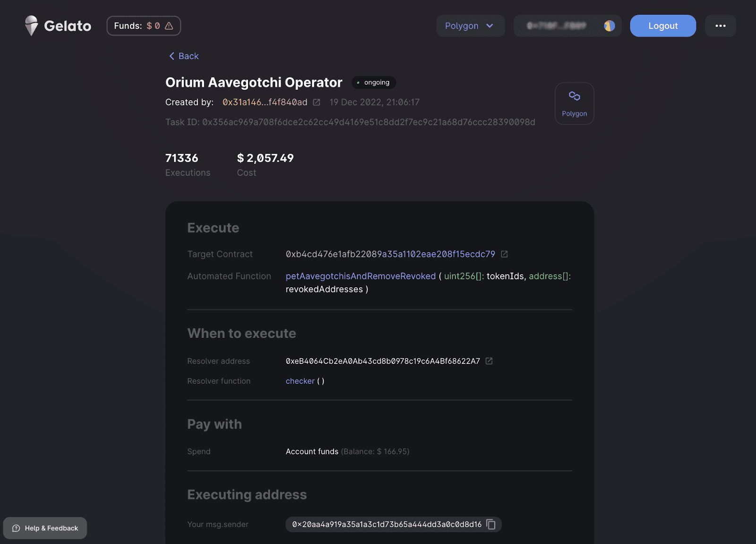Open creator address in external explorer icon
Screen dimensions: 756x544
tap(317, 102)
